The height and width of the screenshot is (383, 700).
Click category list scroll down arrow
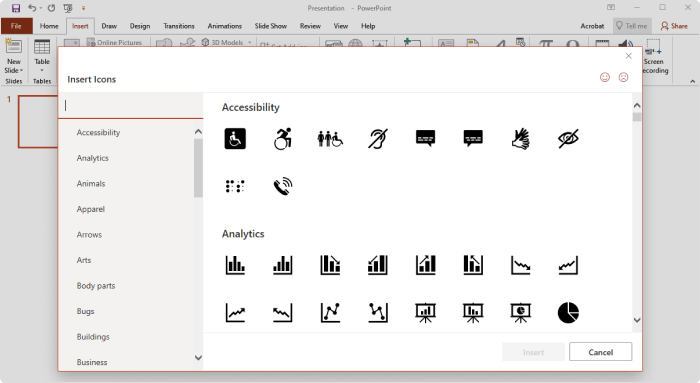pyautogui.click(x=198, y=358)
